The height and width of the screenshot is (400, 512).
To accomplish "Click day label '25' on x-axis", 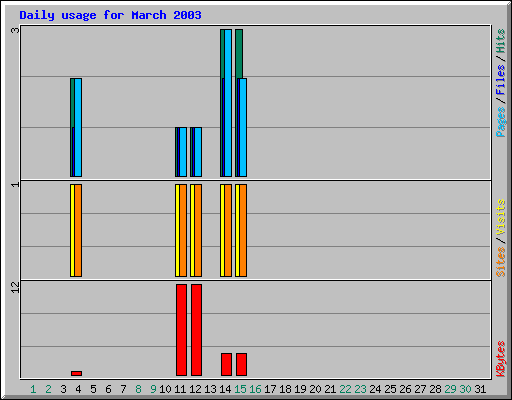I will [x=390, y=389].
